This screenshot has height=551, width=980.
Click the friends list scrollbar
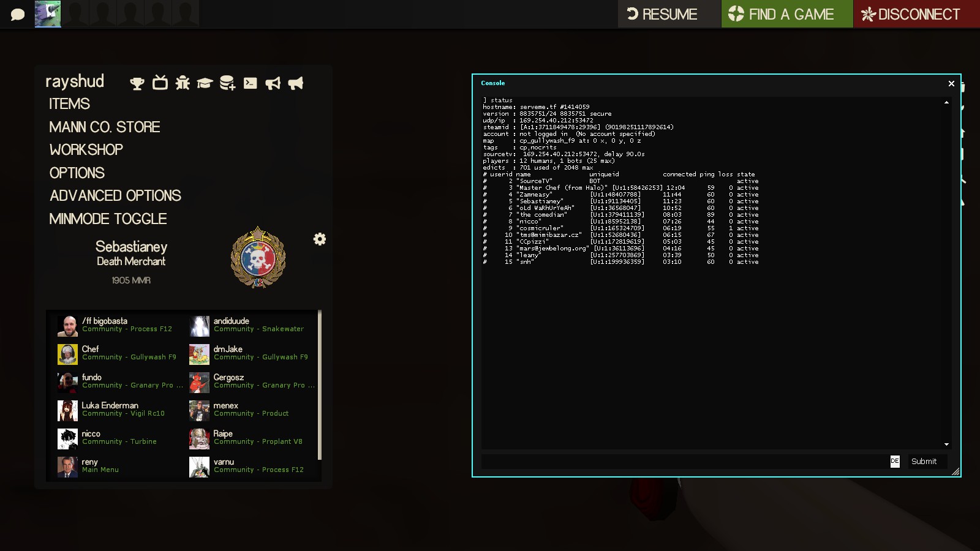point(319,385)
